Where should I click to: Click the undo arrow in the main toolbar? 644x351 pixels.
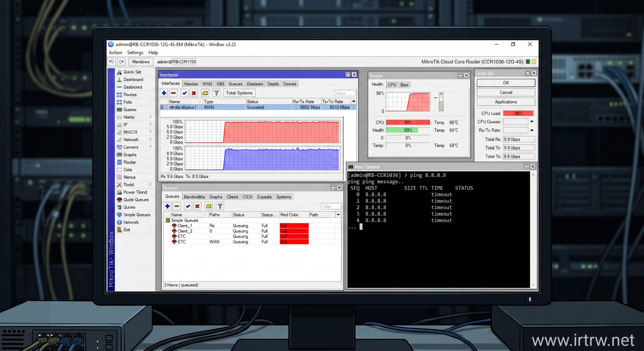click(x=111, y=62)
